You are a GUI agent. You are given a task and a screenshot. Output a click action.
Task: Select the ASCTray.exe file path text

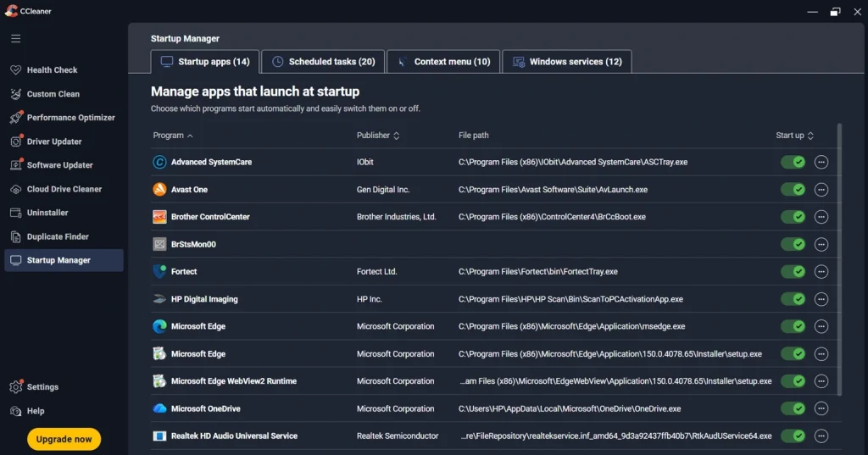[x=573, y=162]
